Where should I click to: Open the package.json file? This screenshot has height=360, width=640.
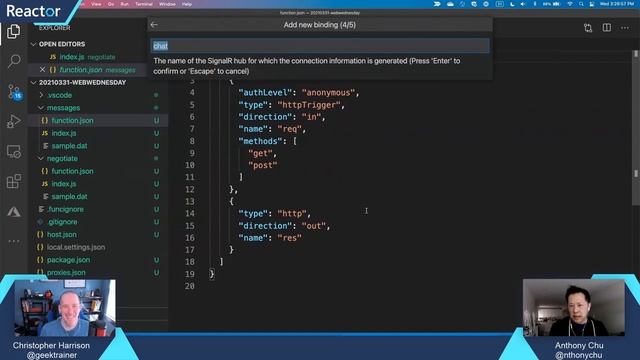[68, 260]
